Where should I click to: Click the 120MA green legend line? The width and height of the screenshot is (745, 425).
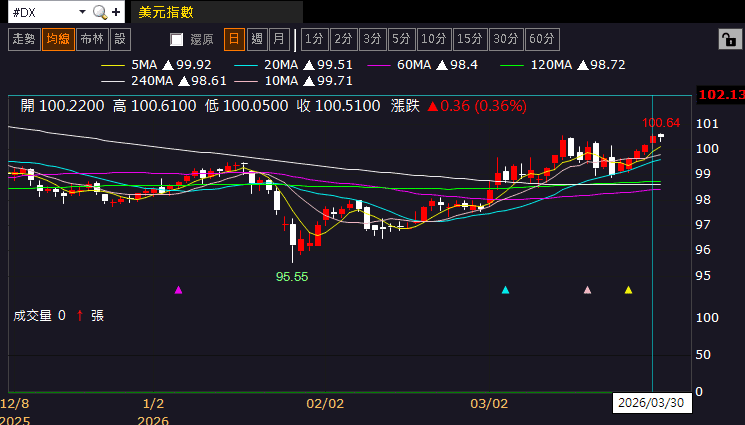[x=512, y=65]
